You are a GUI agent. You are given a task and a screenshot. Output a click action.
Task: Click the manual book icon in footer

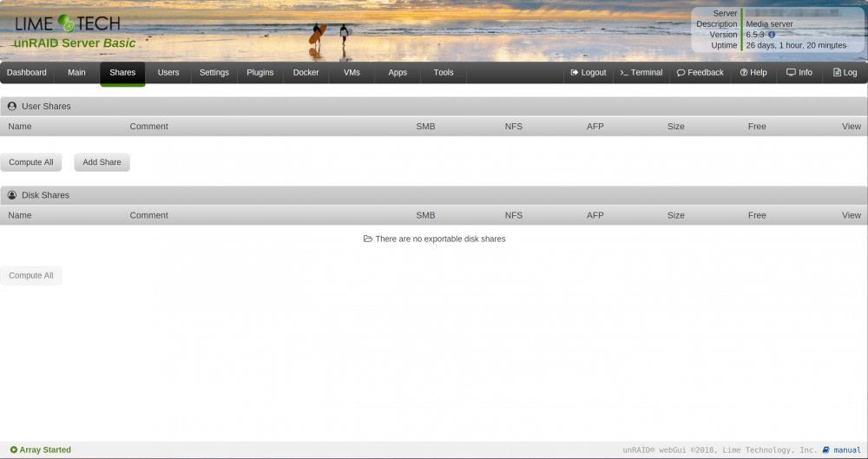tap(826, 449)
